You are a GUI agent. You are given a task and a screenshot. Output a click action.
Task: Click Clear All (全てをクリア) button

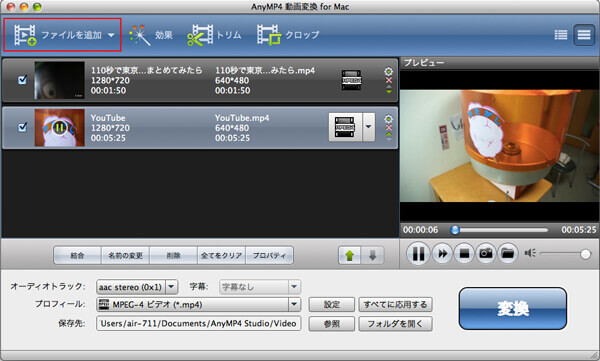[221, 255]
